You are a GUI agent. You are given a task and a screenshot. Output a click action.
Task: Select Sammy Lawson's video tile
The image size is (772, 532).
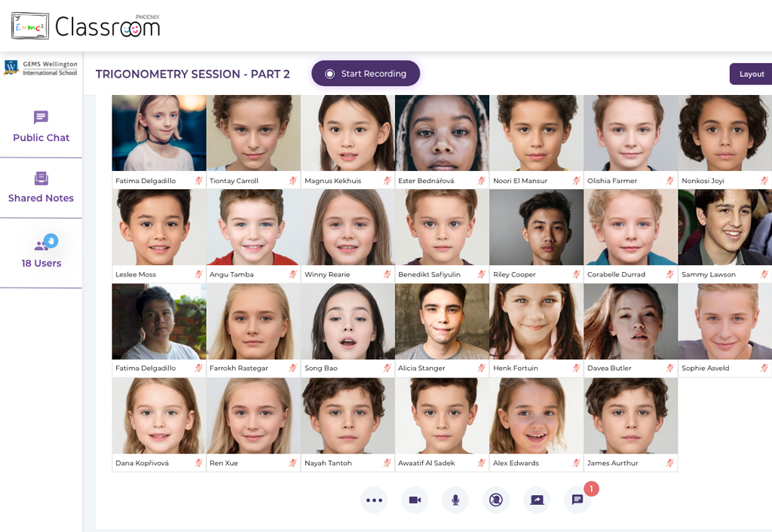pos(725,228)
